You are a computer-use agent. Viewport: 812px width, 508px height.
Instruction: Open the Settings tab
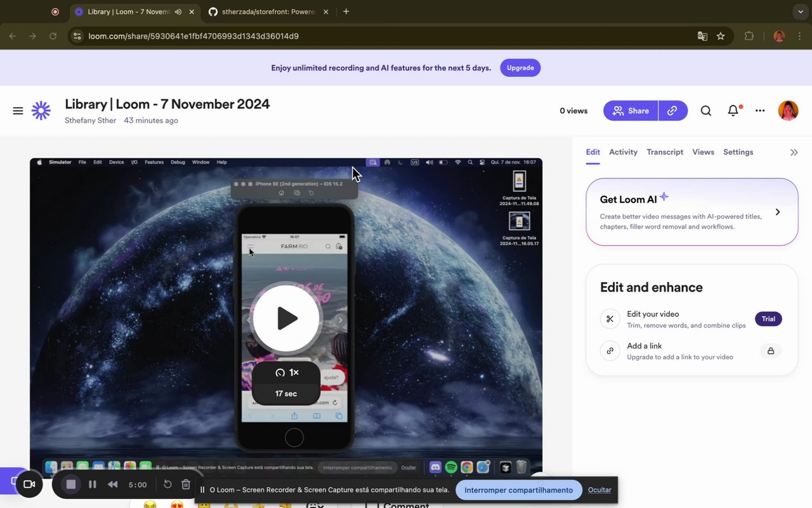coord(738,152)
